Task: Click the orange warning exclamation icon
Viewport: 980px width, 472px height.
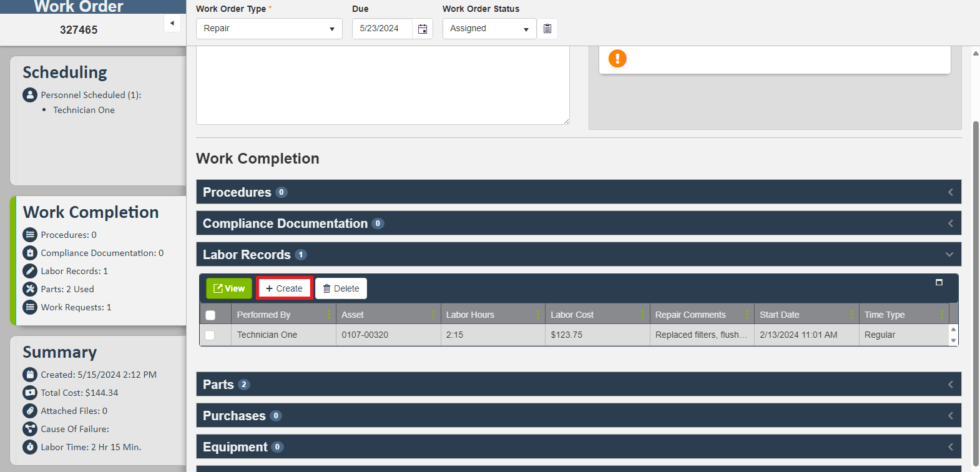Action: pos(617,59)
